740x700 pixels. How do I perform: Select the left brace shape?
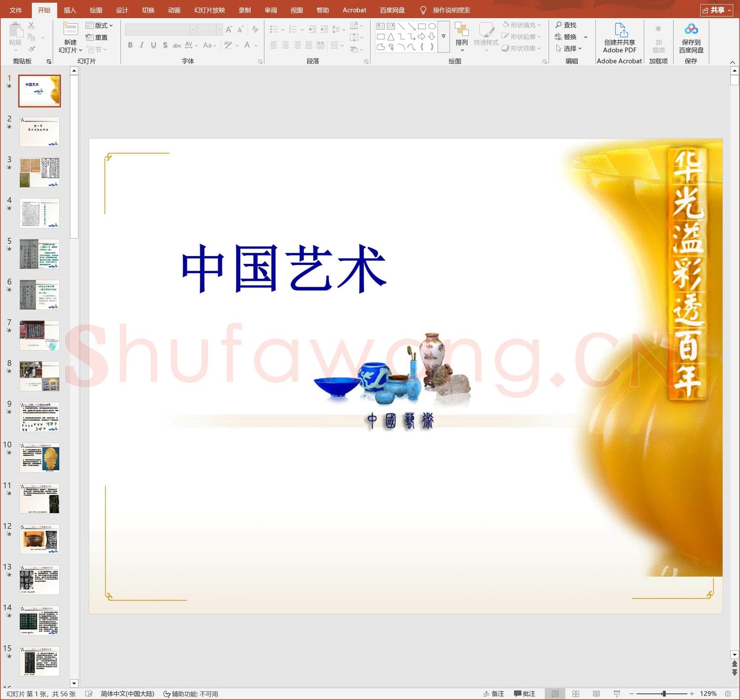click(x=422, y=47)
